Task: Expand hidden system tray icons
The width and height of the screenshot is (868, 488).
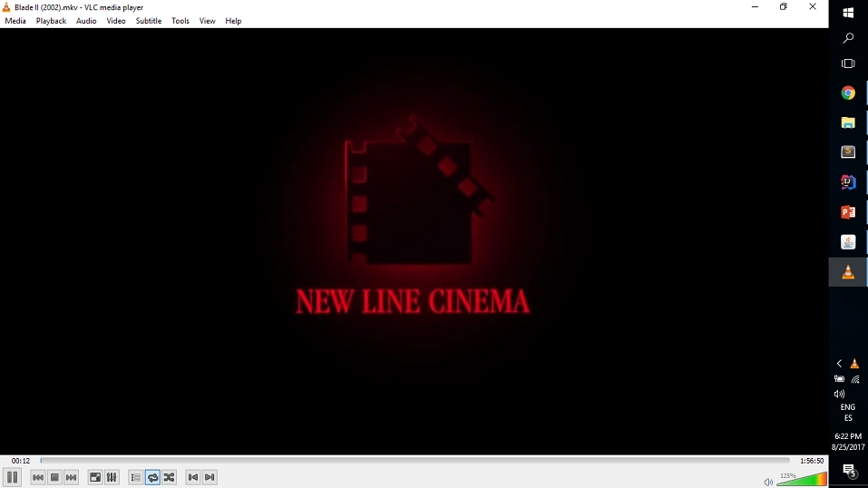Action: pos(839,364)
